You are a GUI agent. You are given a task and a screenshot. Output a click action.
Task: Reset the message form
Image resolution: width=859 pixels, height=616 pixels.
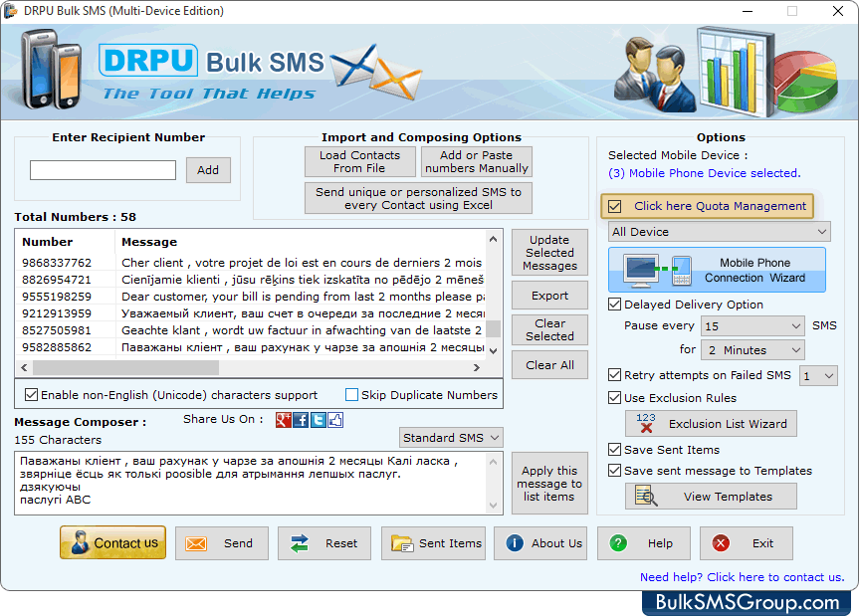323,543
